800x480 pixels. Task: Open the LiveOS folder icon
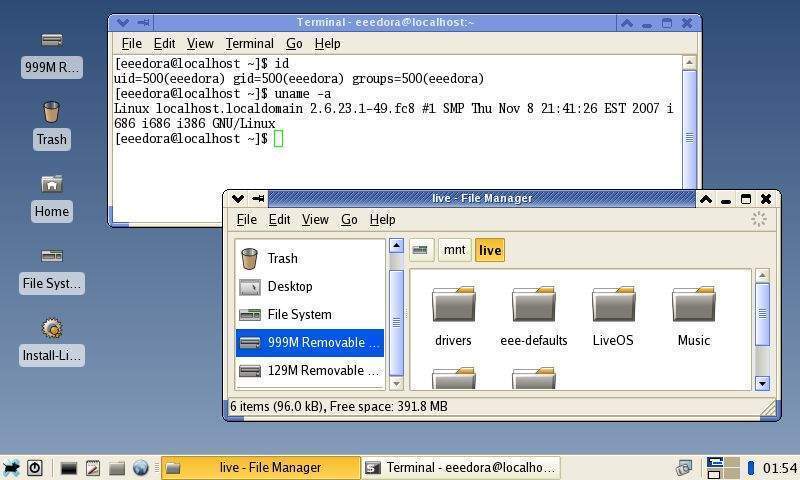click(613, 305)
